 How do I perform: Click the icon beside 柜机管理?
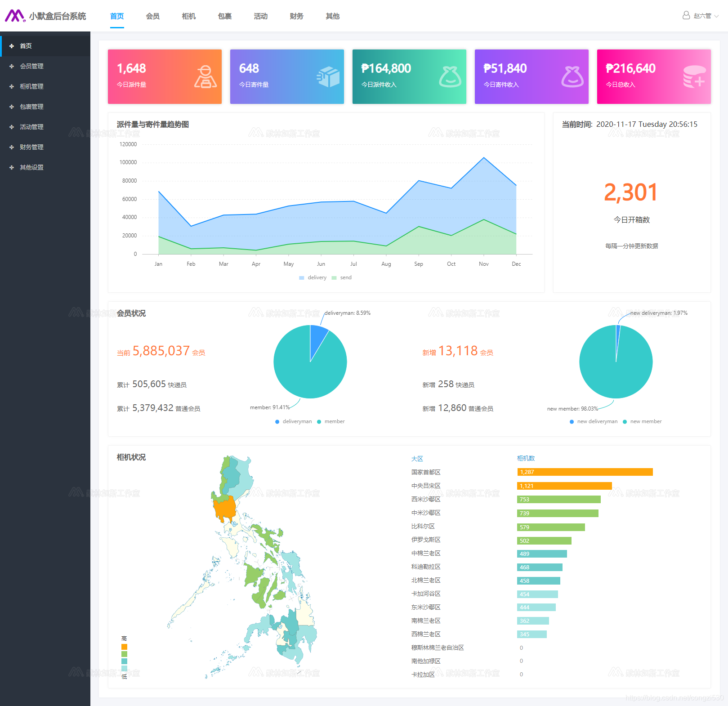tap(12, 86)
